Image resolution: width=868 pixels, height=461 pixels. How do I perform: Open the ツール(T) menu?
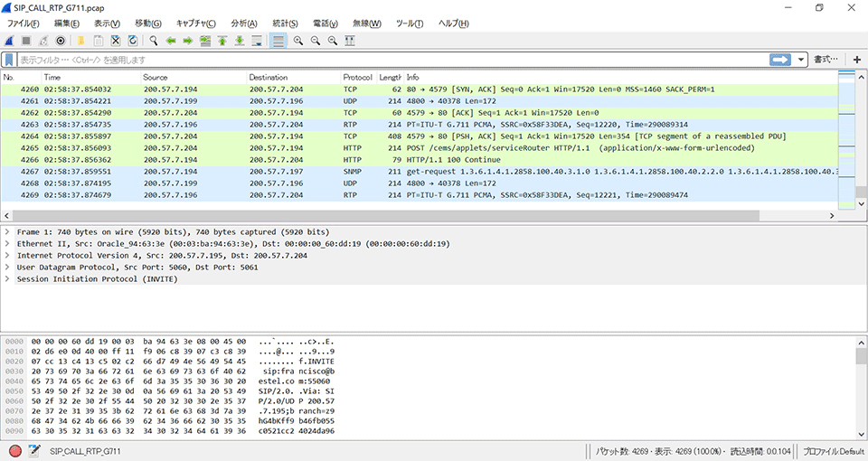tap(410, 24)
